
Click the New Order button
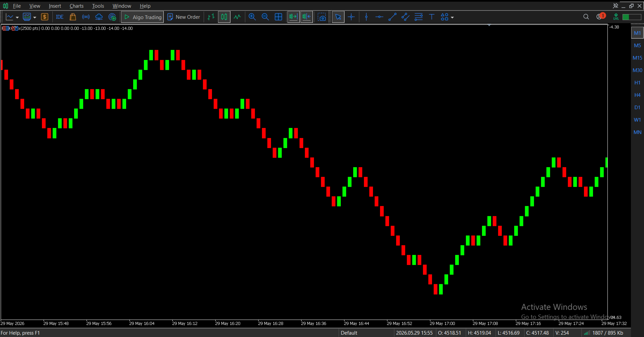tap(183, 17)
